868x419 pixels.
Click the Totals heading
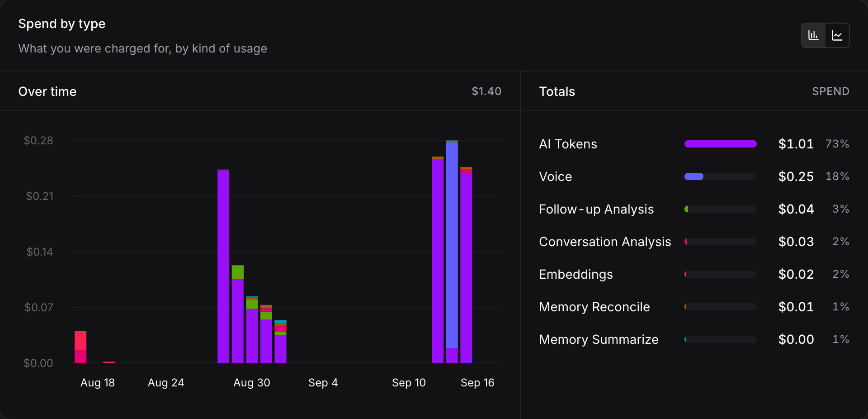557,91
